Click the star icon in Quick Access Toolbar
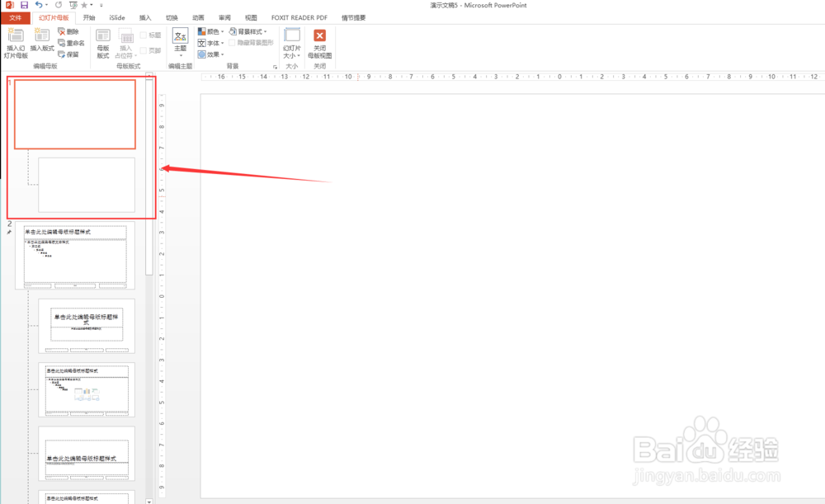The image size is (825, 504). [x=84, y=5]
